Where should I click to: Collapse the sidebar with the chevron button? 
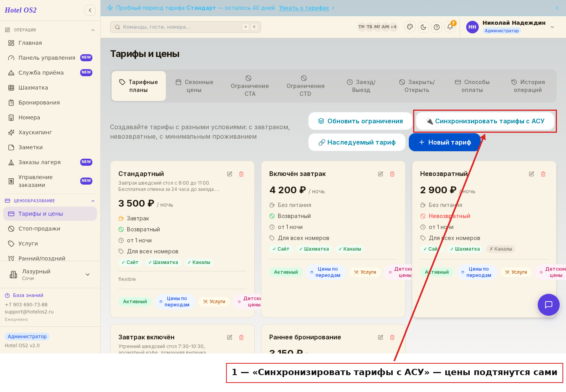click(x=90, y=10)
